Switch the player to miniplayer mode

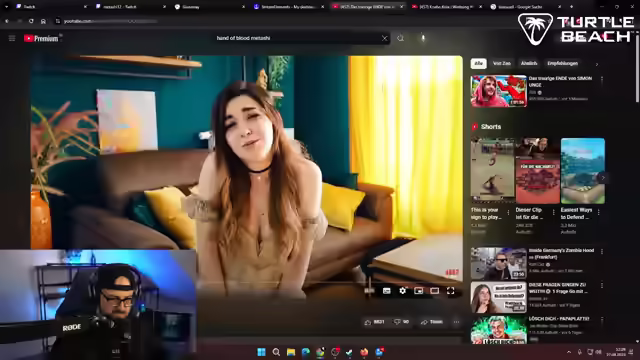418,291
